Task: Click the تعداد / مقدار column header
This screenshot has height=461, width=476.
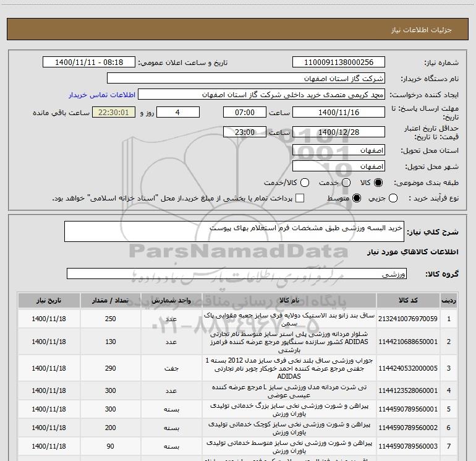Action: pyautogui.click(x=110, y=301)
